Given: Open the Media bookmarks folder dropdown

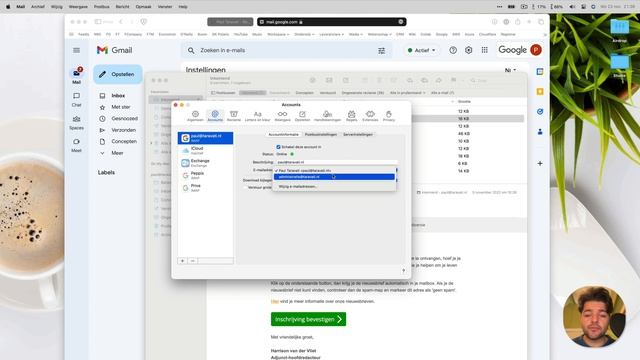Looking at the screenshot, I should (356, 34).
